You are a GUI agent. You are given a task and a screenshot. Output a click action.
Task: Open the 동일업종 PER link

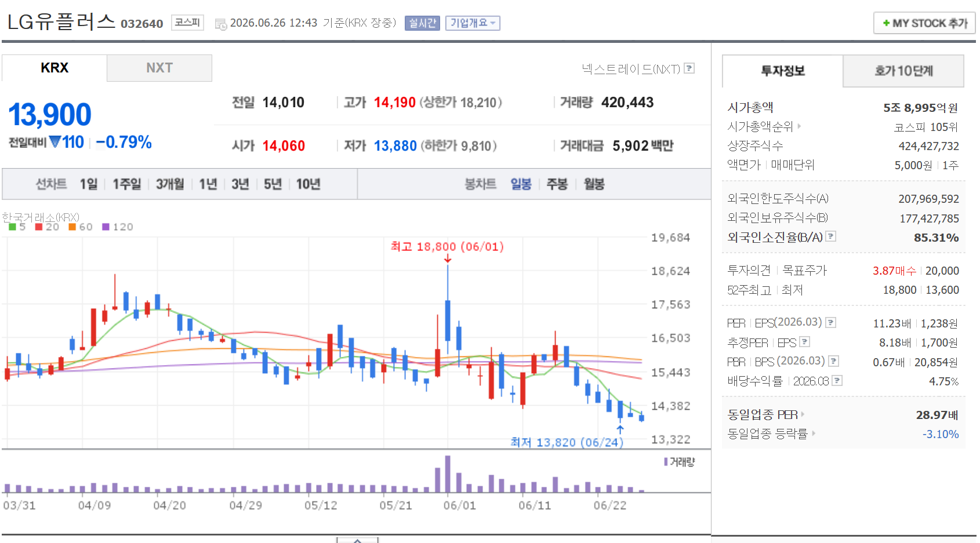[763, 414]
